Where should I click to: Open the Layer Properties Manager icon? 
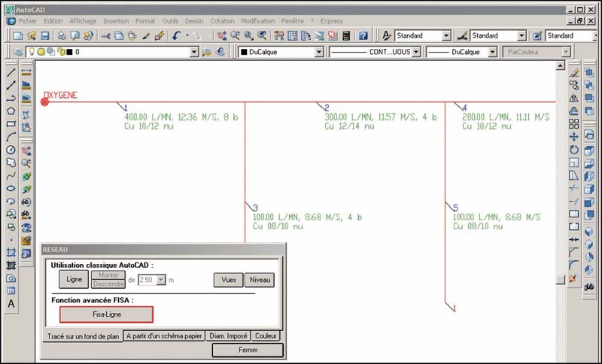pos(18,53)
